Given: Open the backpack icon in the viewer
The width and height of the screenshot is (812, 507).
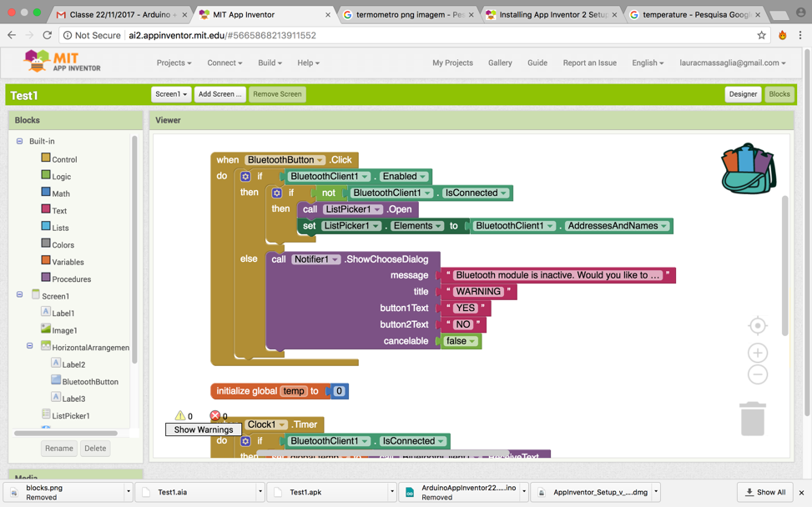Looking at the screenshot, I should 749,168.
